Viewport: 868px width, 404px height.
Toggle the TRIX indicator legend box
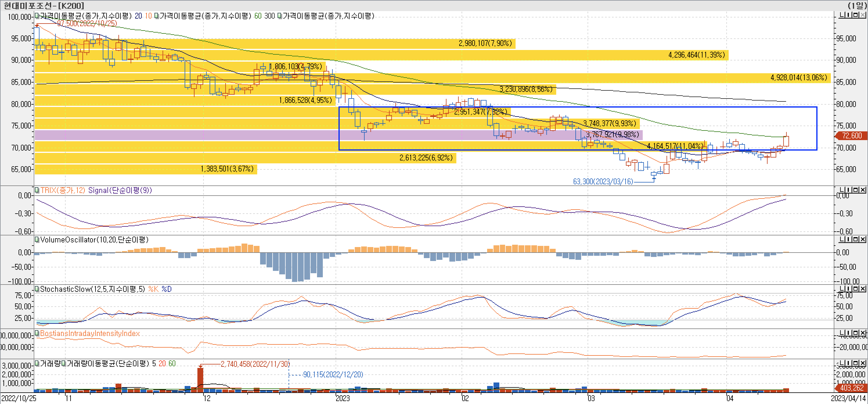click(x=37, y=190)
